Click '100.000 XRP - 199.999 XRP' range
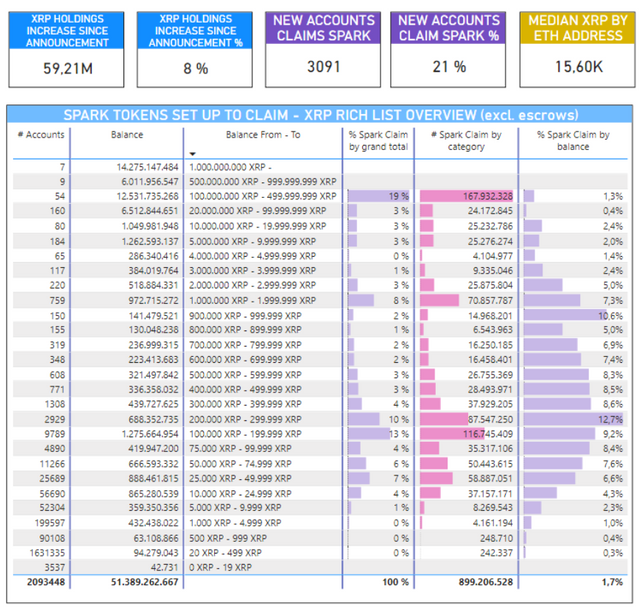640x609 pixels. coord(245,434)
